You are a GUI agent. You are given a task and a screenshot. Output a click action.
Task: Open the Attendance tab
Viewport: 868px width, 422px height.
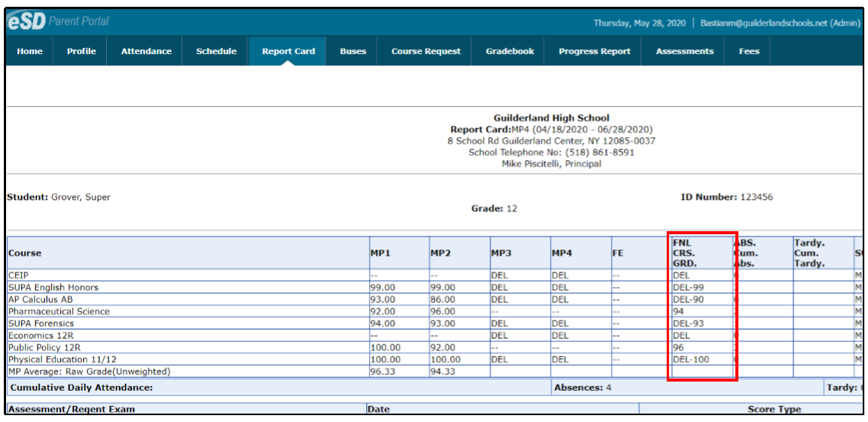(x=146, y=51)
